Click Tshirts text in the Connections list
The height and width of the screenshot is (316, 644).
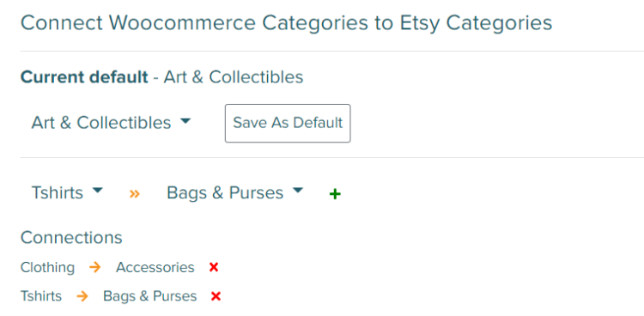point(41,296)
